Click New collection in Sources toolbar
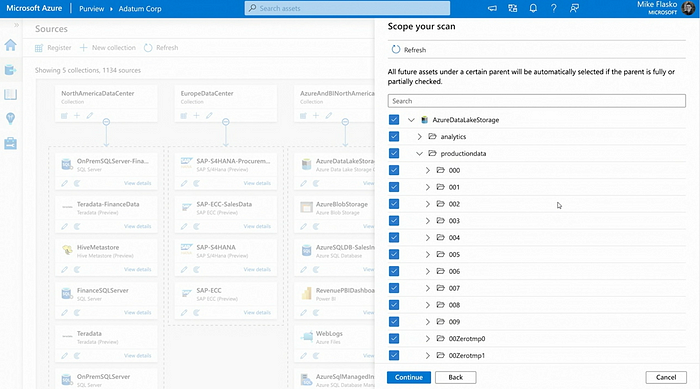The height and width of the screenshot is (389, 700). [108, 47]
